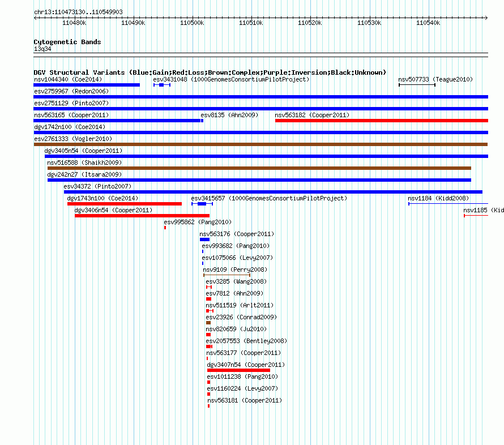Click the nsv1044340 (Coe2014) variant label
Screen dimensions: 504x445
(x=68, y=79)
